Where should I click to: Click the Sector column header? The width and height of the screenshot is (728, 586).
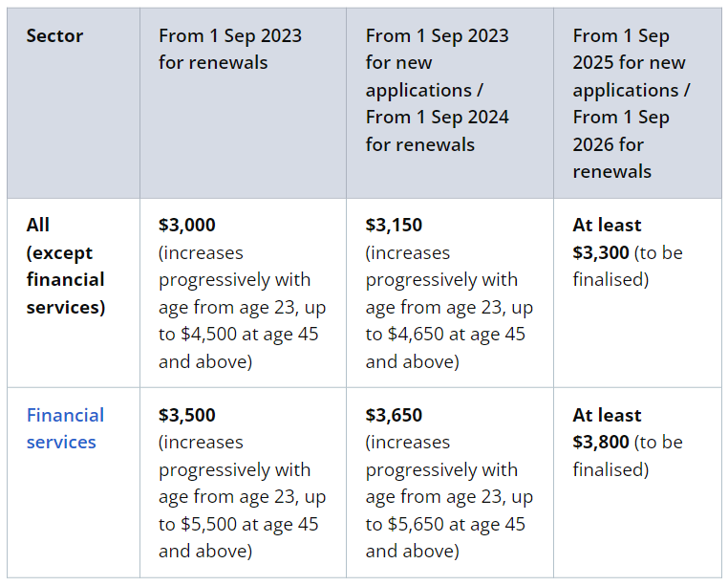coord(54,36)
